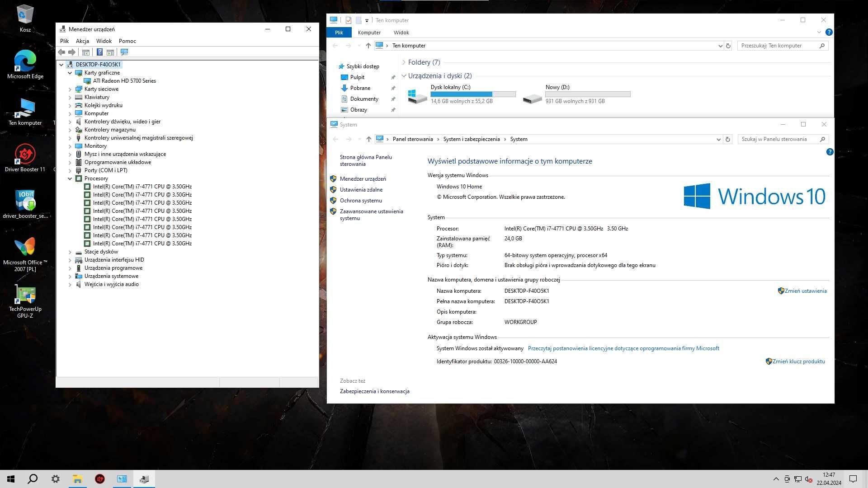Open the taskbar search magnifier
The width and height of the screenshot is (868, 488).
tap(33, 479)
